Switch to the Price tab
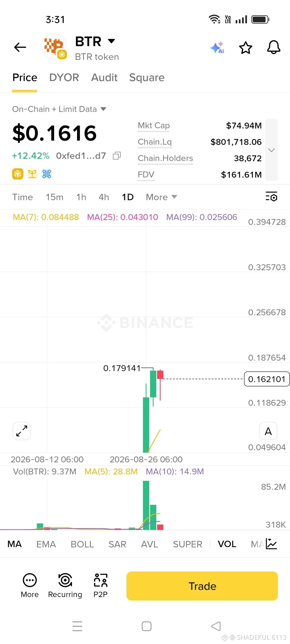 tap(25, 78)
